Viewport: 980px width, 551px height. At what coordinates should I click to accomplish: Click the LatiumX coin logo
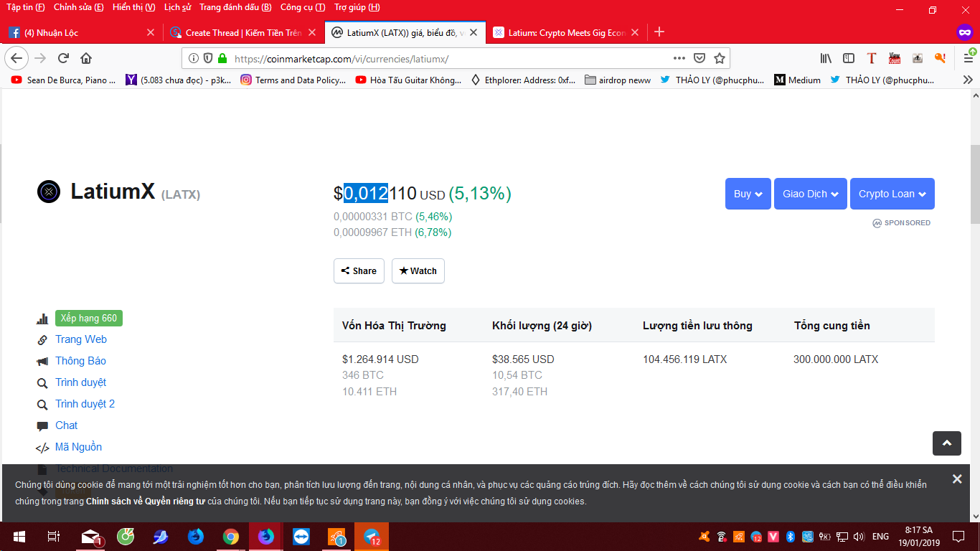pos(49,192)
